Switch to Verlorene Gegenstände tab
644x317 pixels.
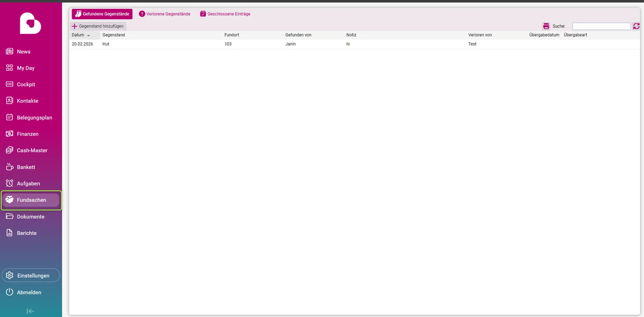(x=165, y=14)
